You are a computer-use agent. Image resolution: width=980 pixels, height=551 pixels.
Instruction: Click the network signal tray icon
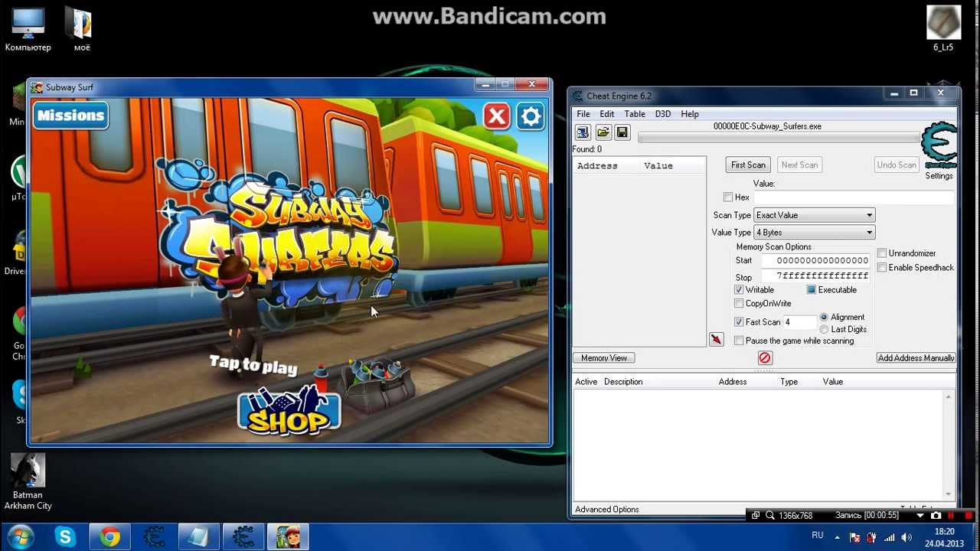pyautogui.click(x=890, y=537)
